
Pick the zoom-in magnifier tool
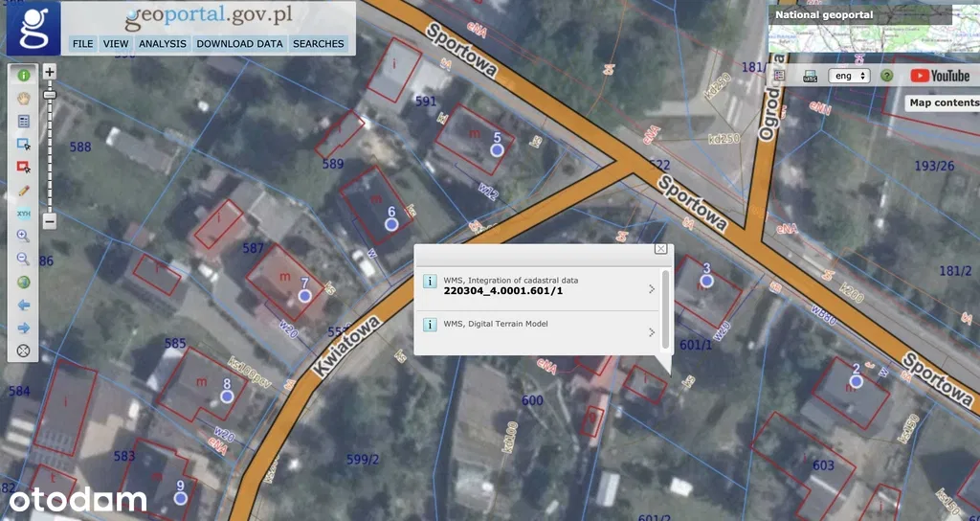coord(24,236)
